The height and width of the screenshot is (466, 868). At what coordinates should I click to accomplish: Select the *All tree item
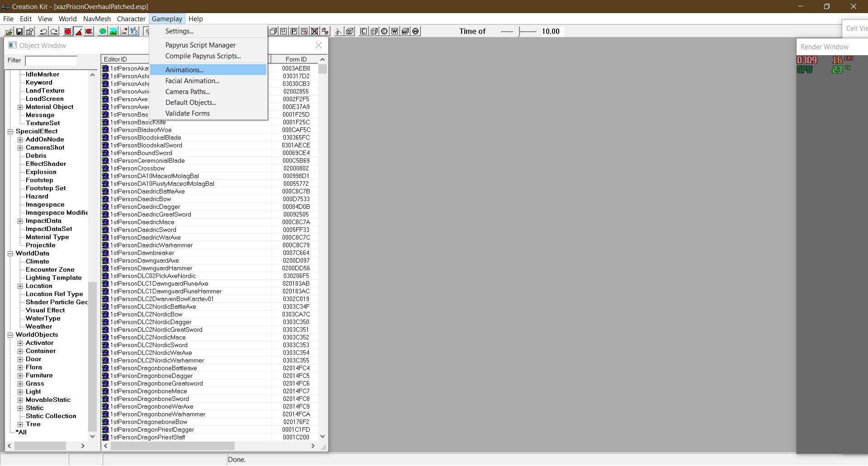pyautogui.click(x=21, y=433)
